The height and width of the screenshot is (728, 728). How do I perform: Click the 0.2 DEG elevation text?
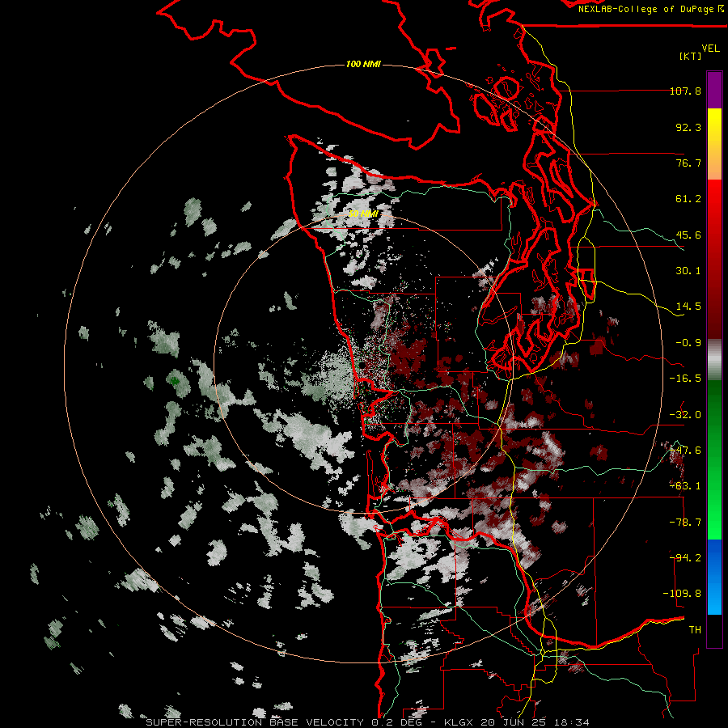pos(396,722)
